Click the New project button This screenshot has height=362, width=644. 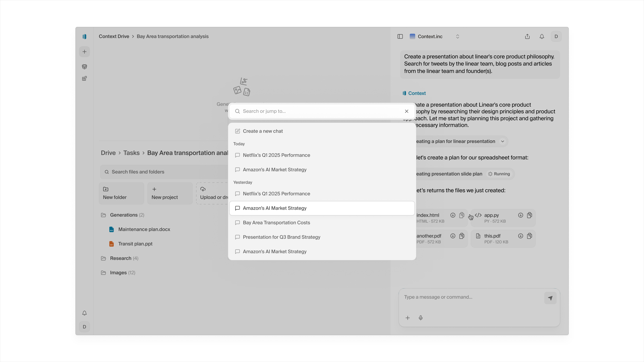[x=170, y=193]
